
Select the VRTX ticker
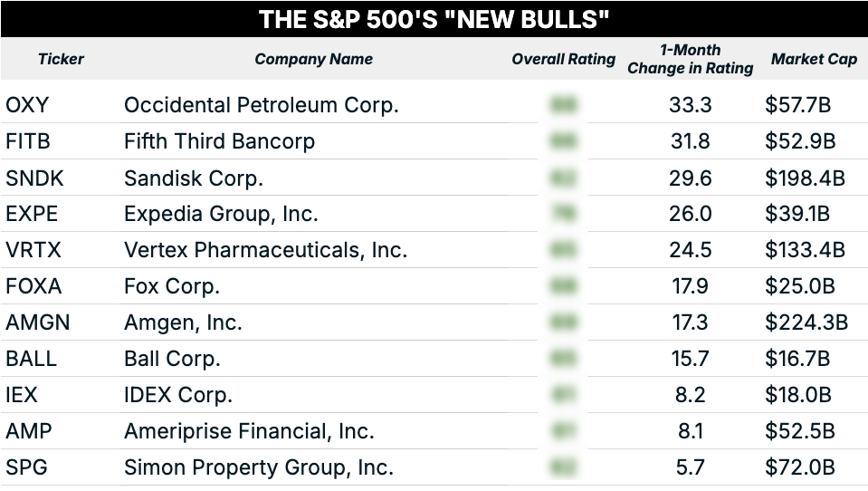[x=33, y=250]
